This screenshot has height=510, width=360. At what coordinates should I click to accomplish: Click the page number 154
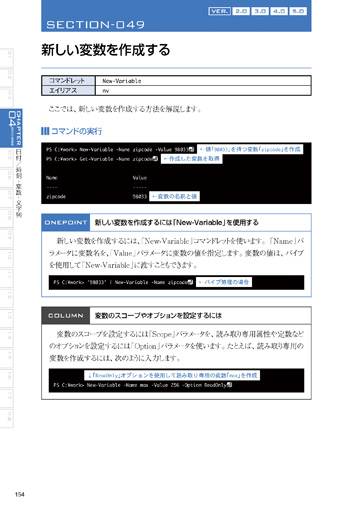[x=20, y=494]
